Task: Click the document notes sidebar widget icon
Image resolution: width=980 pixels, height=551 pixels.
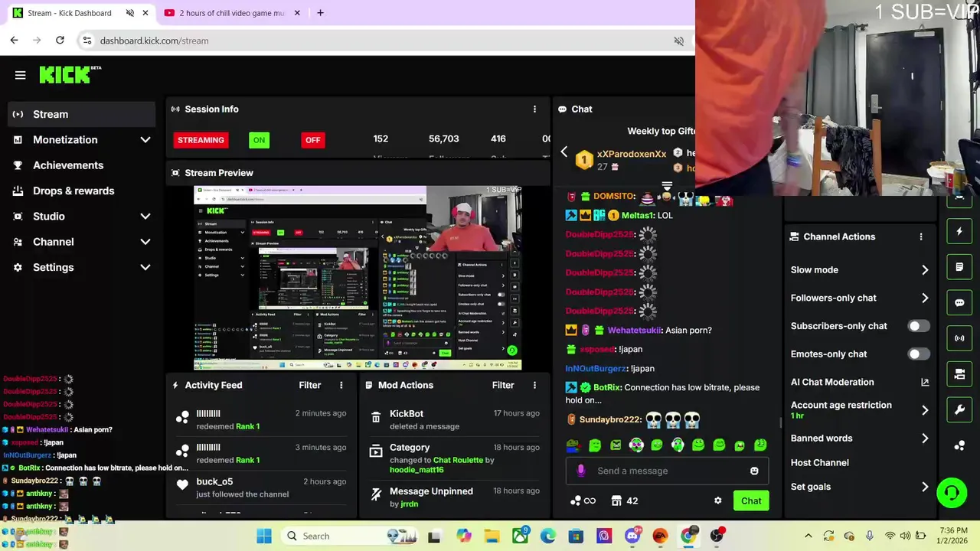Action: tap(959, 267)
